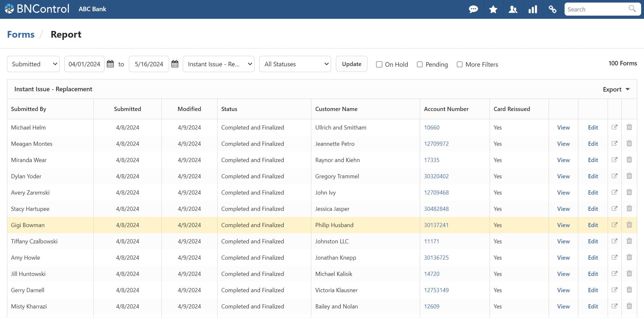Open the calendar picker for the end date
The width and height of the screenshot is (644, 318).
click(x=175, y=64)
